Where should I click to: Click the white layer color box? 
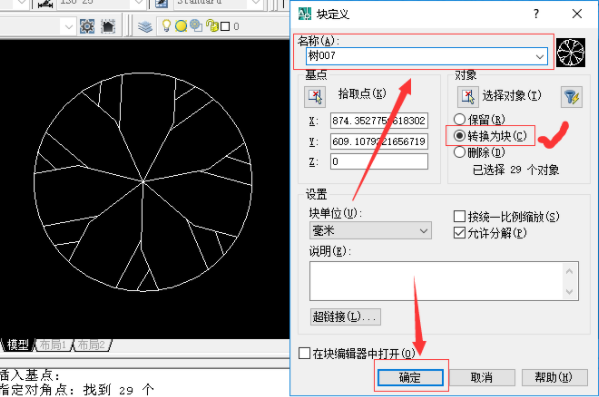225,26
